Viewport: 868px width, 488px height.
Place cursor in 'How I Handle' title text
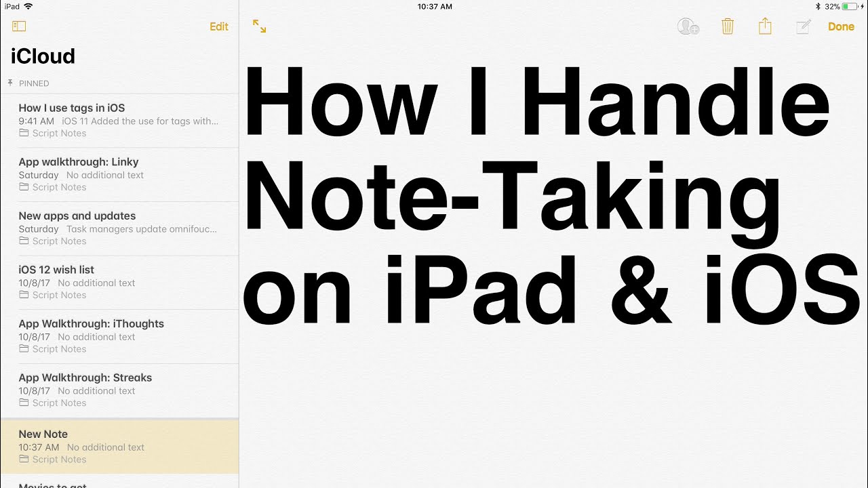pyautogui.click(x=537, y=100)
